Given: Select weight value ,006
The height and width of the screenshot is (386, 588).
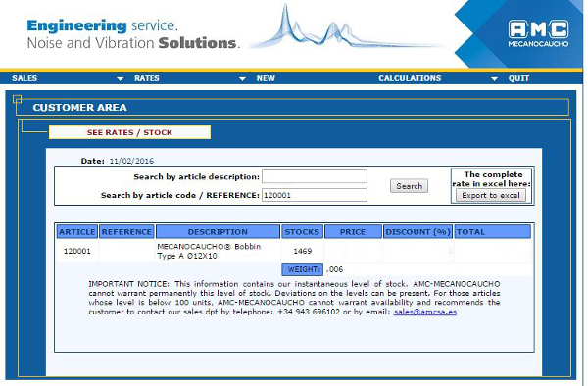Looking at the screenshot, I should click(334, 269).
